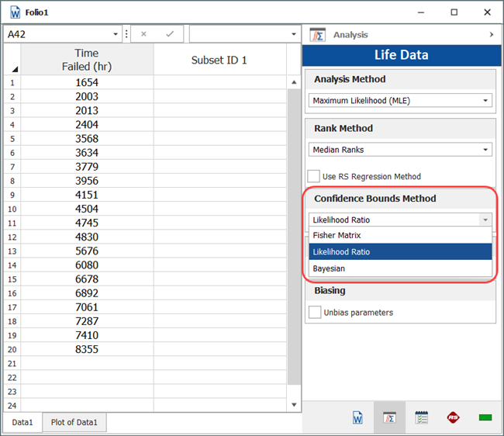Select row header 1

pyautogui.click(x=12, y=83)
